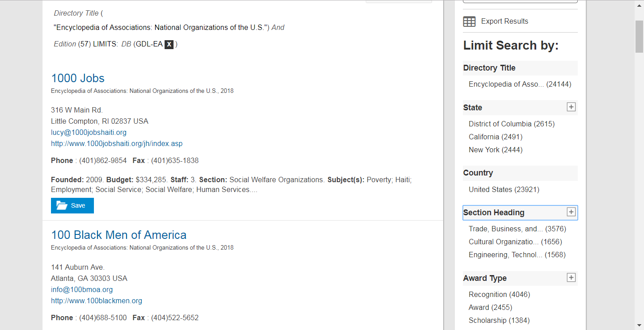The image size is (644, 330).
Task: Click the scrollbar down arrow
Action: coord(640,326)
